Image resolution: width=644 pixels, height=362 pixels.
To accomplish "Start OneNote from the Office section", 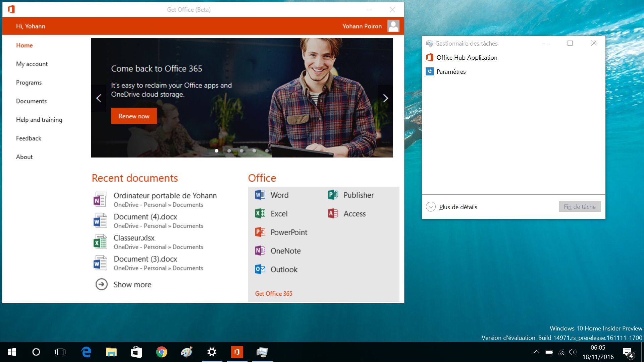I will pyautogui.click(x=285, y=250).
